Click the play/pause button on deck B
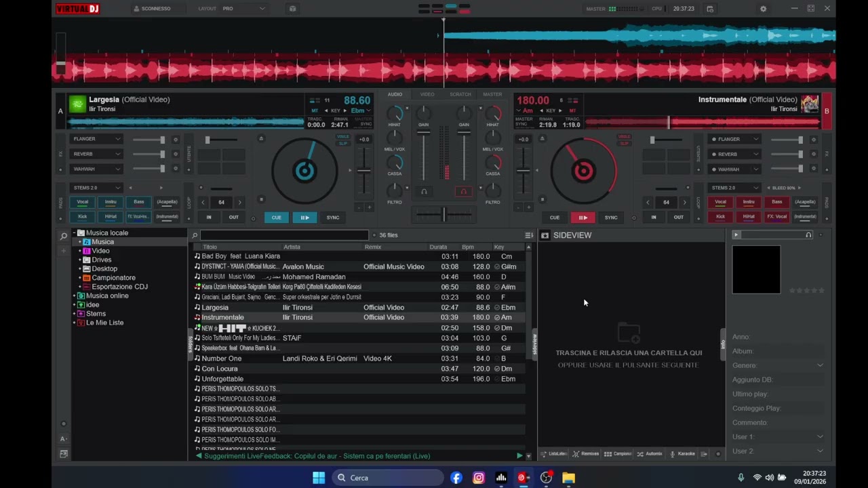Viewport: 868px width, 488px height. pos(583,218)
